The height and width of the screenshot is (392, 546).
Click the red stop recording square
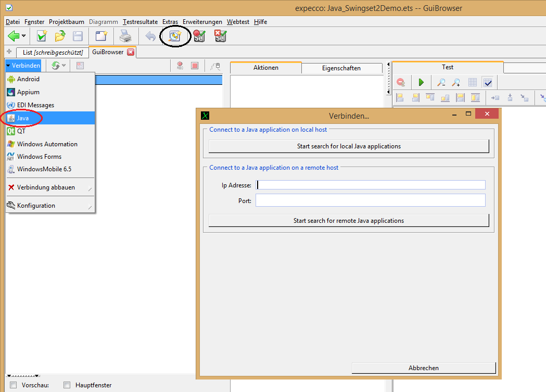click(x=195, y=66)
